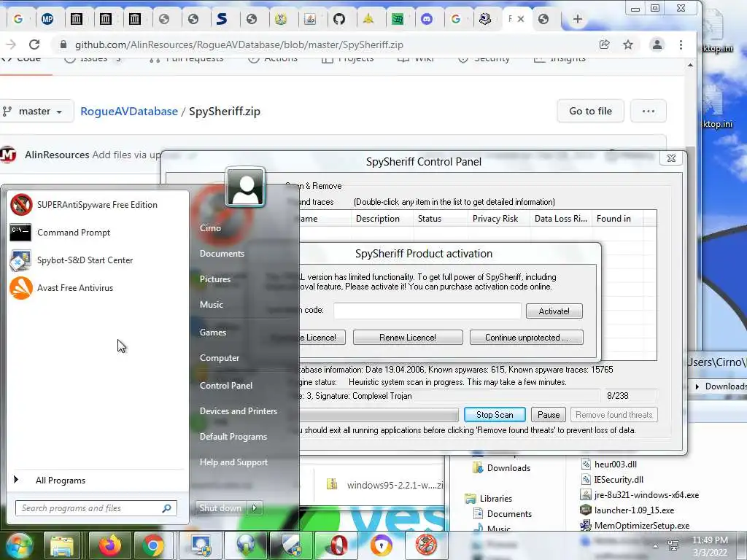
Task: Open Chrome three-dot menu
Action: [681, 44]
